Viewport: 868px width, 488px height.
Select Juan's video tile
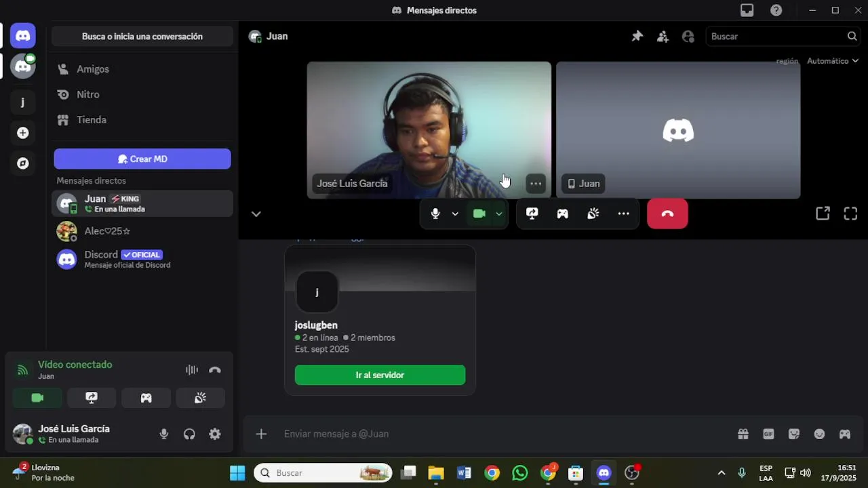coord(678,130)
